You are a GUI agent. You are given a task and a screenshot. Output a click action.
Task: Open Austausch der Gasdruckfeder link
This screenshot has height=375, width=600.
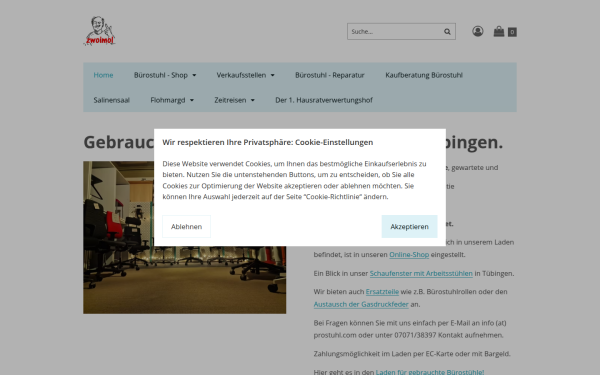pyautogui.click(x=361, y=304)
